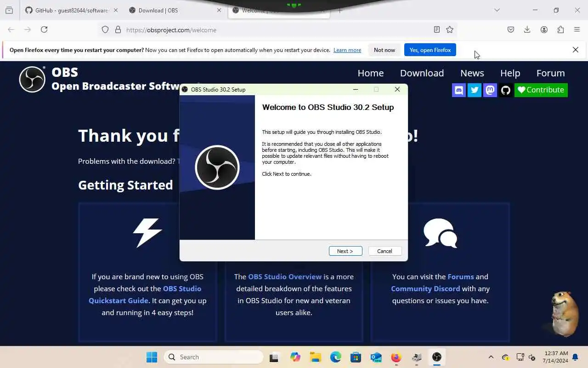The height and width of the screenshot is (368, 588).
Task: Click the lightning bolt quickstart icon
Action: [147, 233]
